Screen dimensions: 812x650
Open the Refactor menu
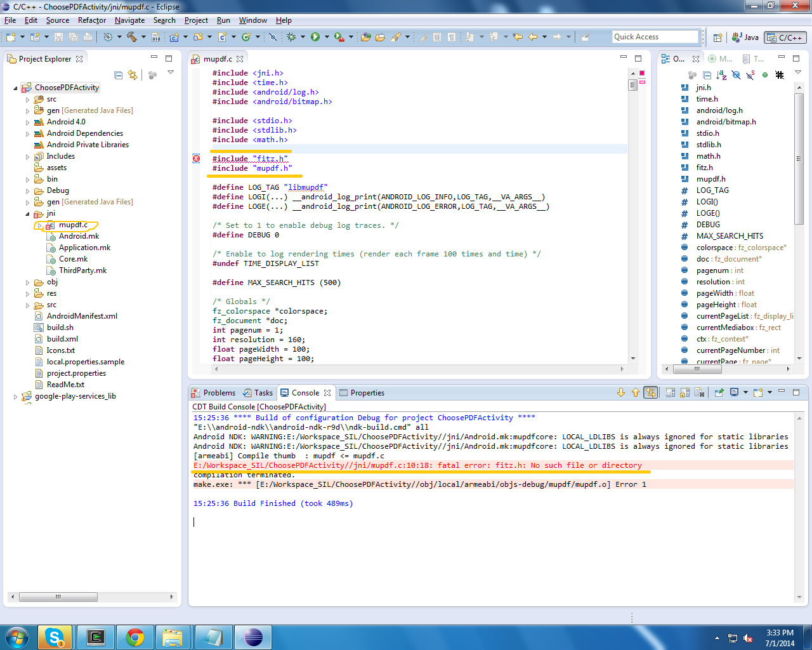click(x=91, y=20)
